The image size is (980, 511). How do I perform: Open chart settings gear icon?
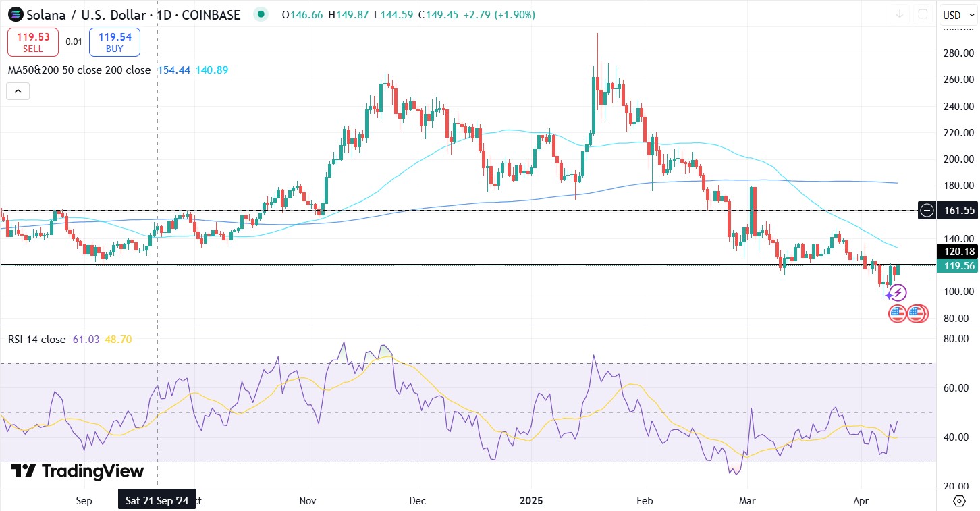(x=959, y=501)
